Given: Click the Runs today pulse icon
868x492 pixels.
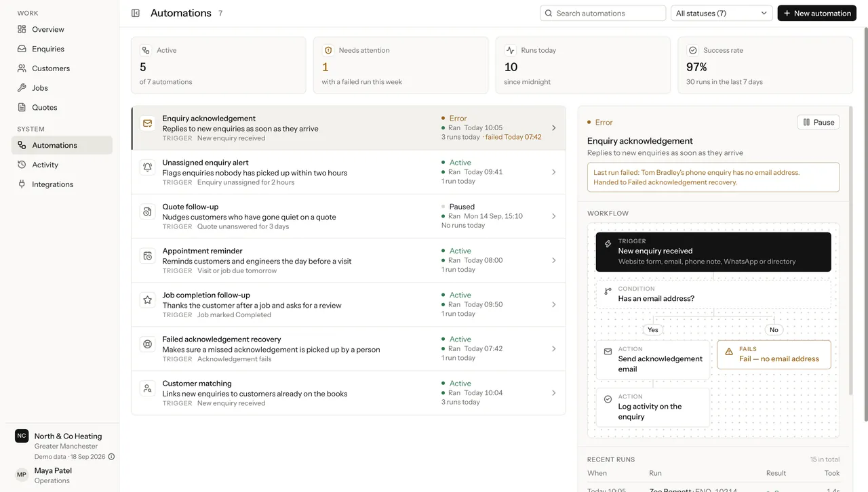Looking at the screenshot, I should pyautogui.click(x=511, y=50).
